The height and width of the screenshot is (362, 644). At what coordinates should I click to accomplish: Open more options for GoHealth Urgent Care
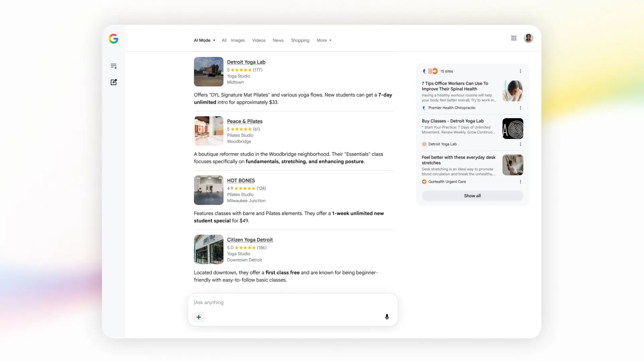521,182
